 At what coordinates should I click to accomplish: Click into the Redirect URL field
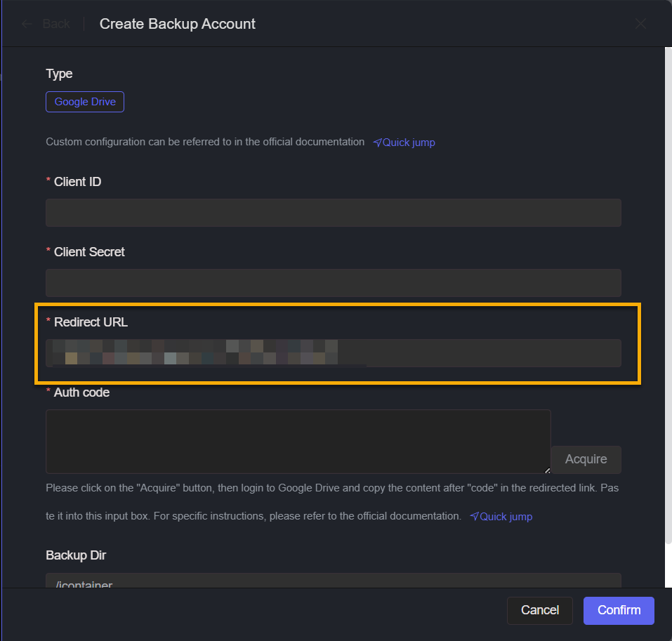[x=334, y=353]
